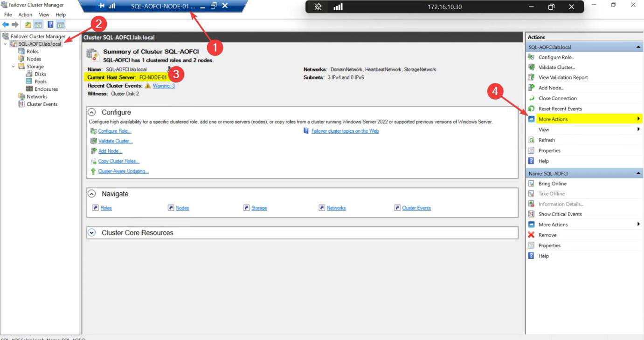644x340 pixels.
Task: Click the Forward arrow toolbar icon
Action: 15,24
